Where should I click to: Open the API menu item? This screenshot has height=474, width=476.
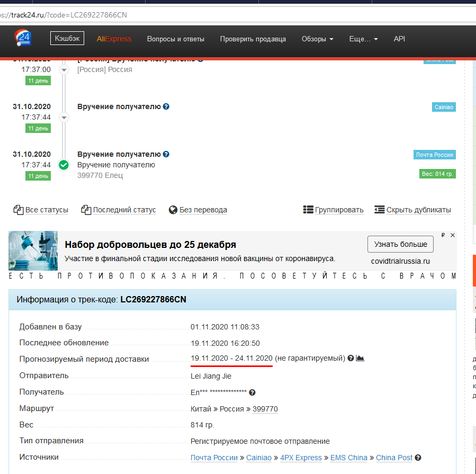point(399,39)
